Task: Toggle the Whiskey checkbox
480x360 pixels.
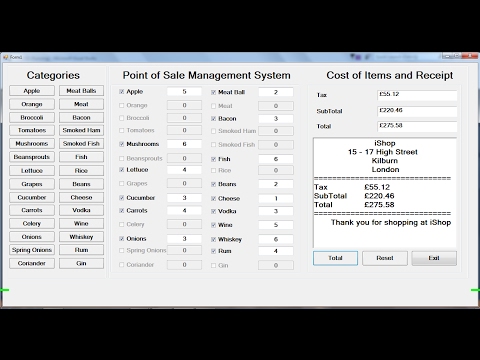Action: click(213, 239)
